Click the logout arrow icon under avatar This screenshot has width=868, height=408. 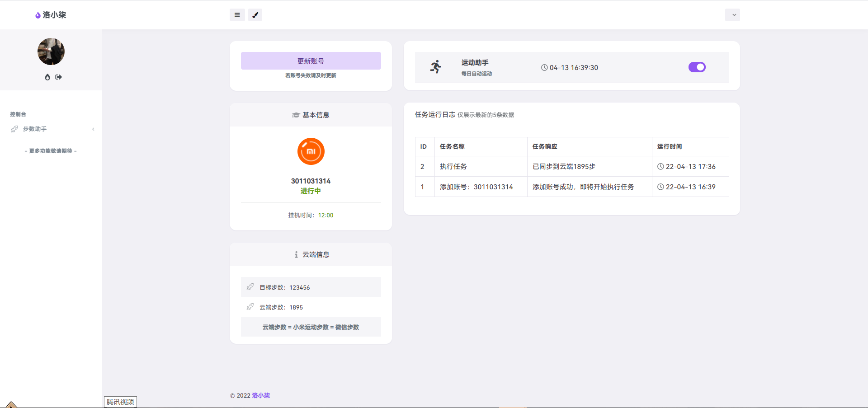click(58, 77)
